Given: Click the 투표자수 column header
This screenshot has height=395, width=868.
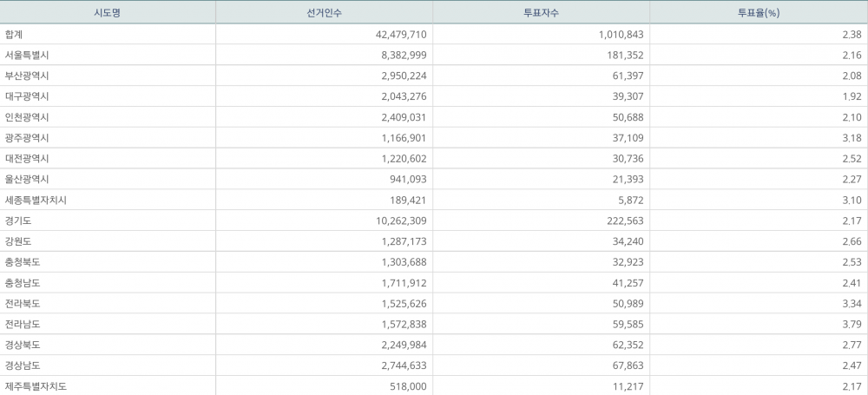Looking at the screenshot, I should click(x=540, y=12).
